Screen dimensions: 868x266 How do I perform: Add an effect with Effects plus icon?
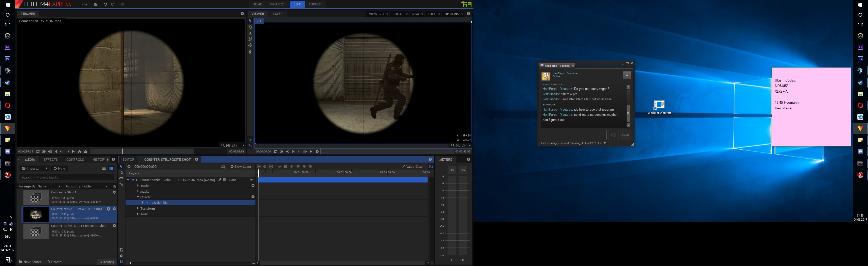pos(253,197)
